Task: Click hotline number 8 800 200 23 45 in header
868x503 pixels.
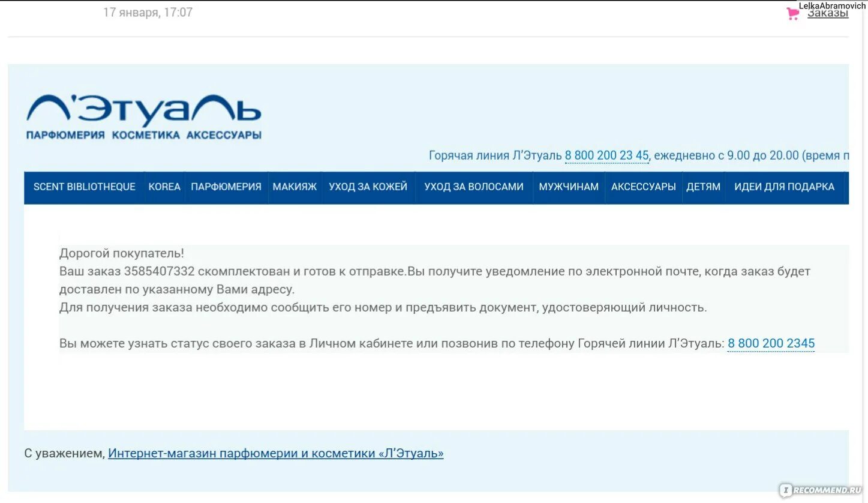Action: (606, 155)
